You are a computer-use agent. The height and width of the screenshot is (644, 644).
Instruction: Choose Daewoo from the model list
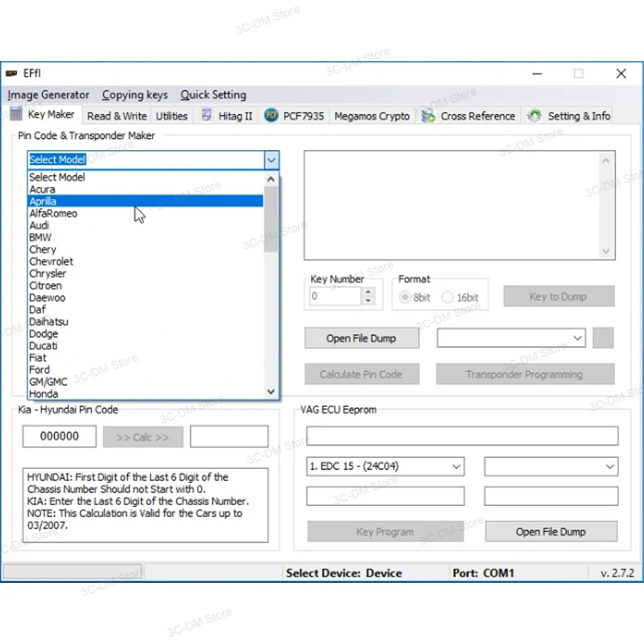pos(146,298)
